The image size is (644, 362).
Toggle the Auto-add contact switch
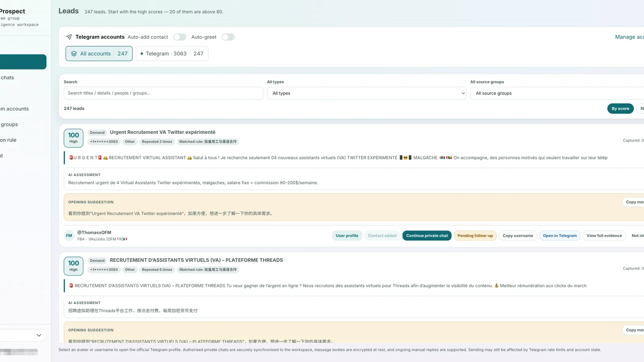coord(180,37)
